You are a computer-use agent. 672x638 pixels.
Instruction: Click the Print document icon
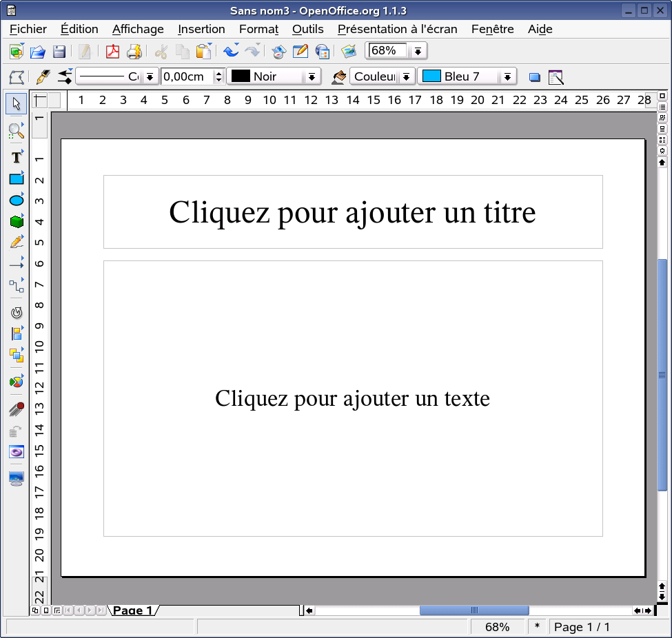pos(135,51)
